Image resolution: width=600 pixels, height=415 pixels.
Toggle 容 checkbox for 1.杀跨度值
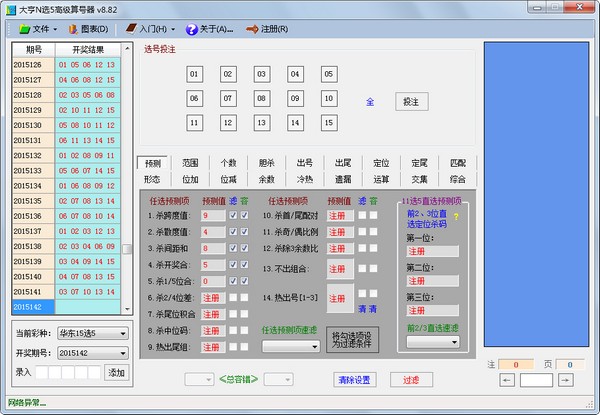pos(244,215)
